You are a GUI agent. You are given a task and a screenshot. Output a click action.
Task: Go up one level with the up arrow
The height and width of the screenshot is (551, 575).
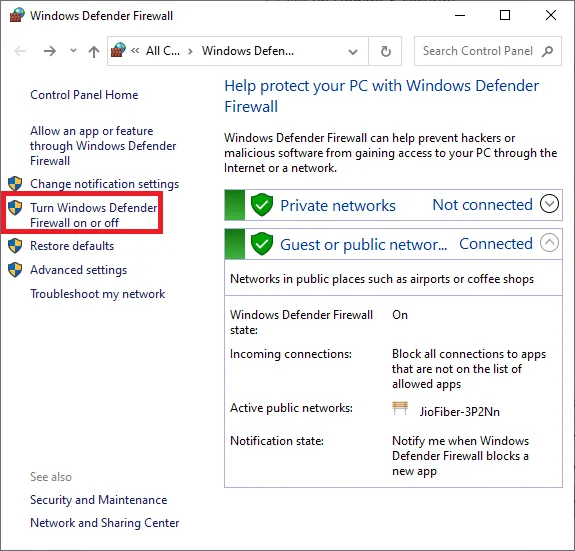[x=94, y=51]
